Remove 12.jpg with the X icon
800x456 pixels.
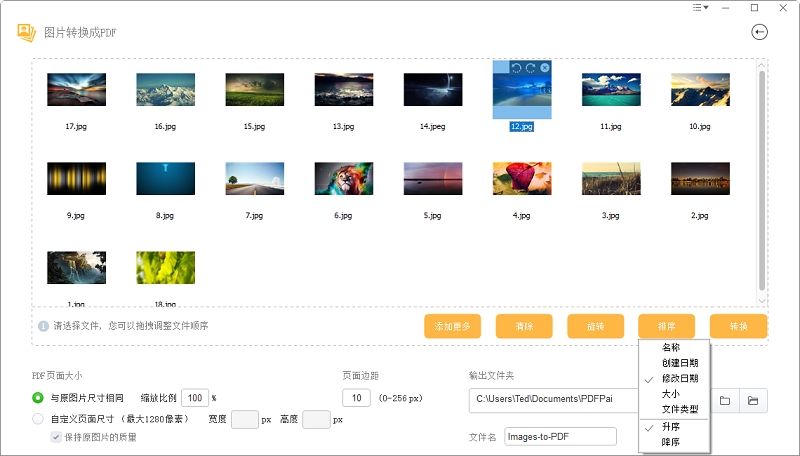pos(544,68)
